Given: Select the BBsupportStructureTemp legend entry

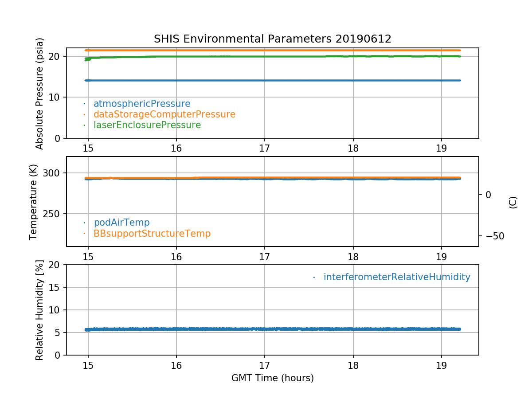Looking at the screenshot, I should pyautogui.click(x=152, y=233).
